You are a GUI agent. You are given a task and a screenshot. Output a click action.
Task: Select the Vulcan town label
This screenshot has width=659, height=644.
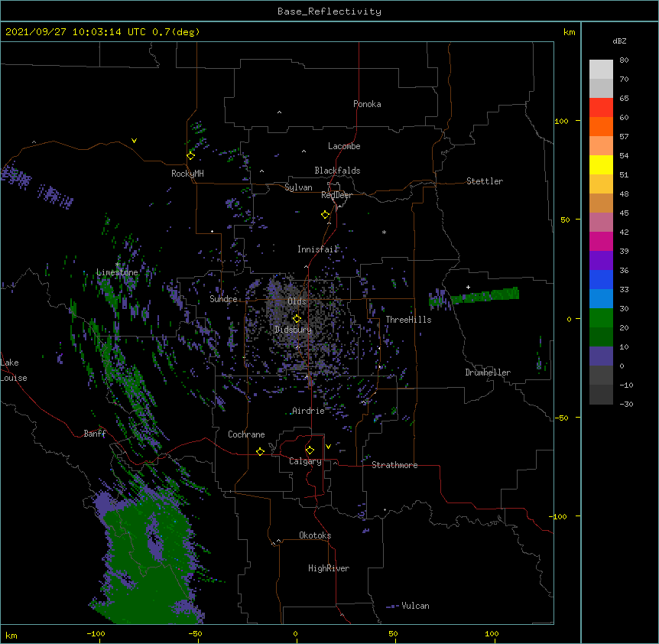tap(415, 606)
